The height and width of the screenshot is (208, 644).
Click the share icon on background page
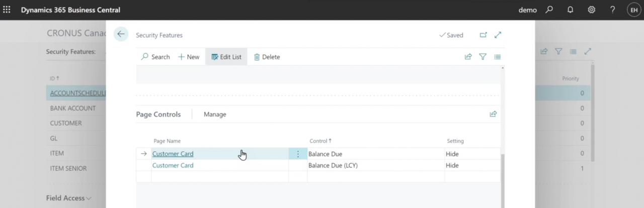[544, 51]
